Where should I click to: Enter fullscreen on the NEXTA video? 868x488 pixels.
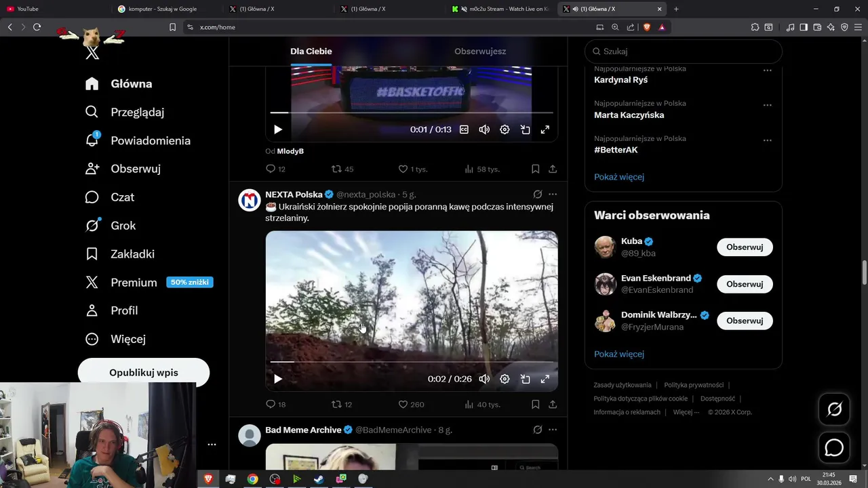click(545, 379)
